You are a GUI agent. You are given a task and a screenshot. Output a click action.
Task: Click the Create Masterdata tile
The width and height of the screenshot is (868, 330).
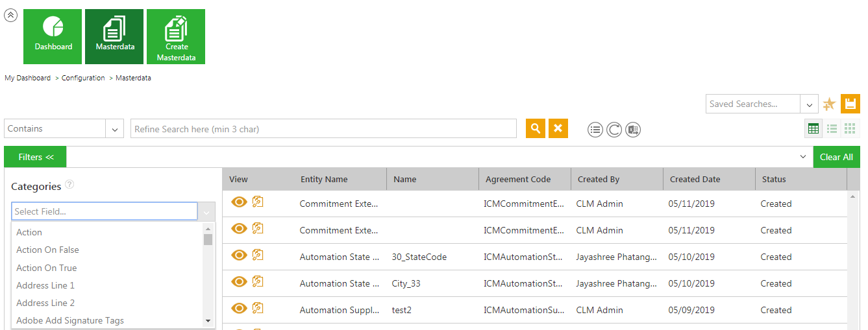(176, 36)
